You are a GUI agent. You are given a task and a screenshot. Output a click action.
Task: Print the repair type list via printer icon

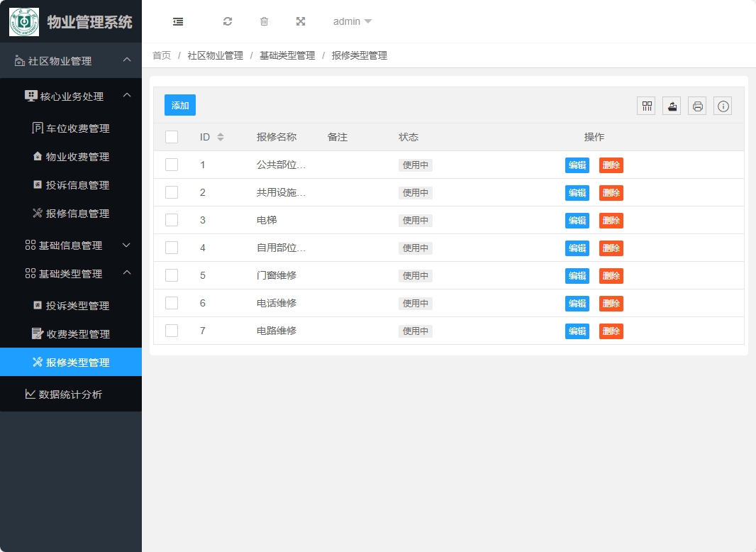click(696, 105)
